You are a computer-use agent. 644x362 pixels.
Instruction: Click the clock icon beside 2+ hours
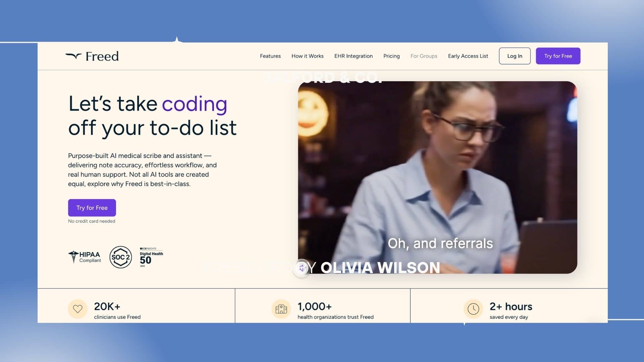click(473, 309)
